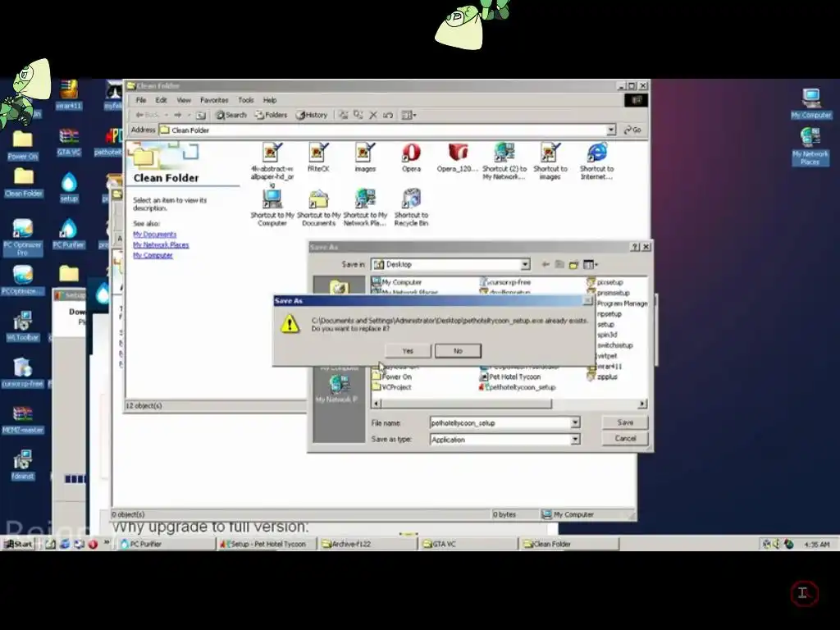Select the WLToolbar desktop icon
Image resolution: width=840 pixels, height=630 pixels.
click(x=22, y=326)
